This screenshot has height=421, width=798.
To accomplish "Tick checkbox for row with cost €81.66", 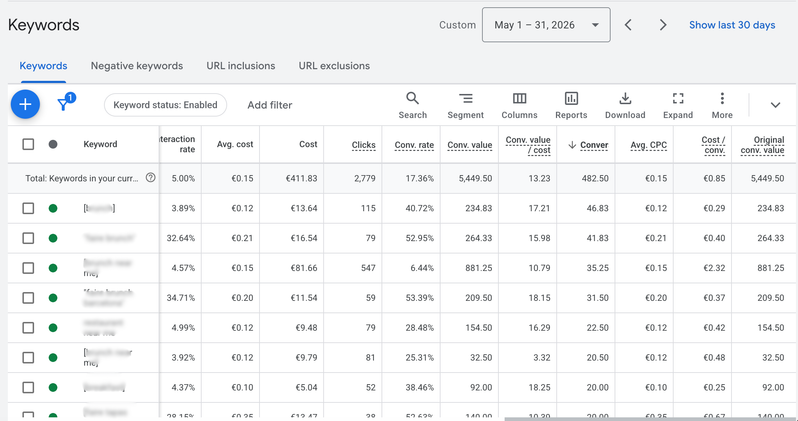I will coord(28,268).
